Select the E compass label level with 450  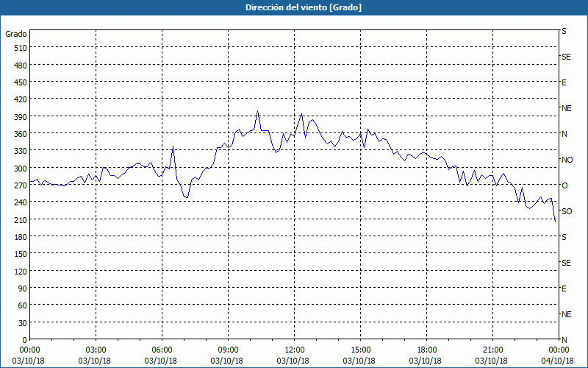(x=564, y=82)
